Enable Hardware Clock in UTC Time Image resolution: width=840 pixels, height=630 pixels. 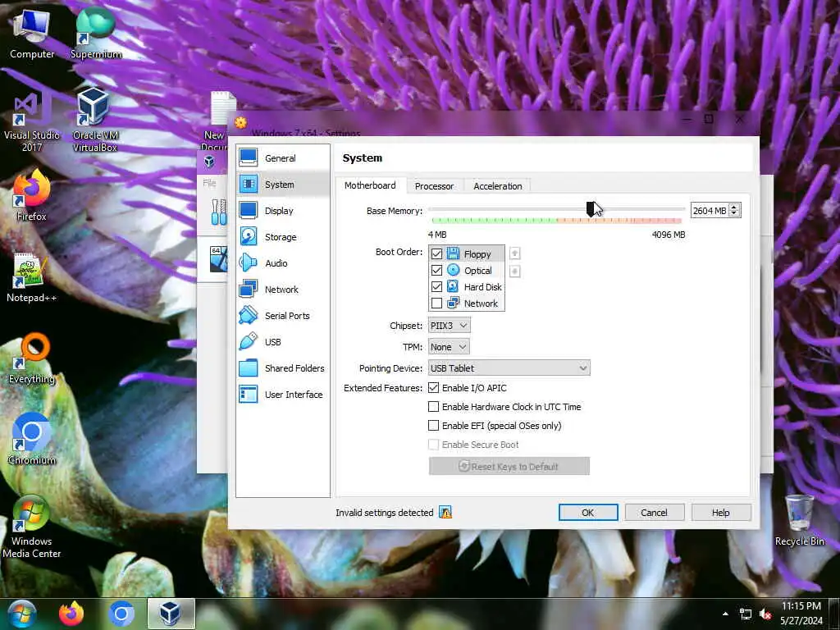coord(433,407)
